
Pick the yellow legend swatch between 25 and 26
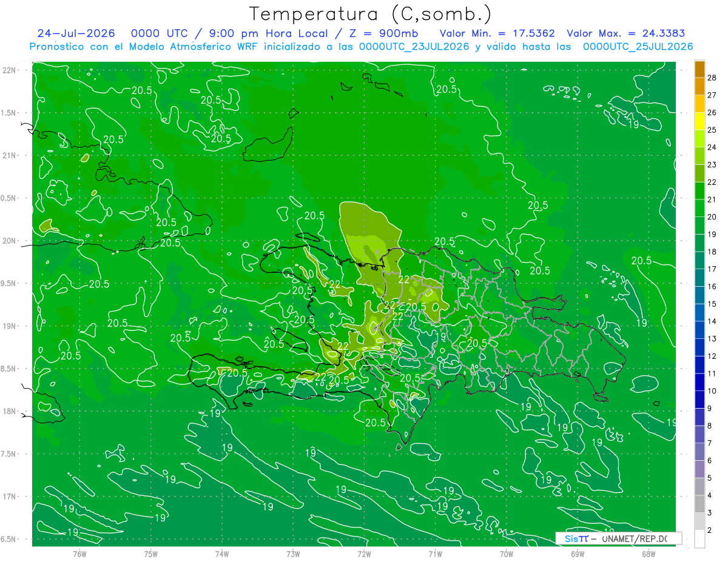pyautogui.click(x=699, y=121)
